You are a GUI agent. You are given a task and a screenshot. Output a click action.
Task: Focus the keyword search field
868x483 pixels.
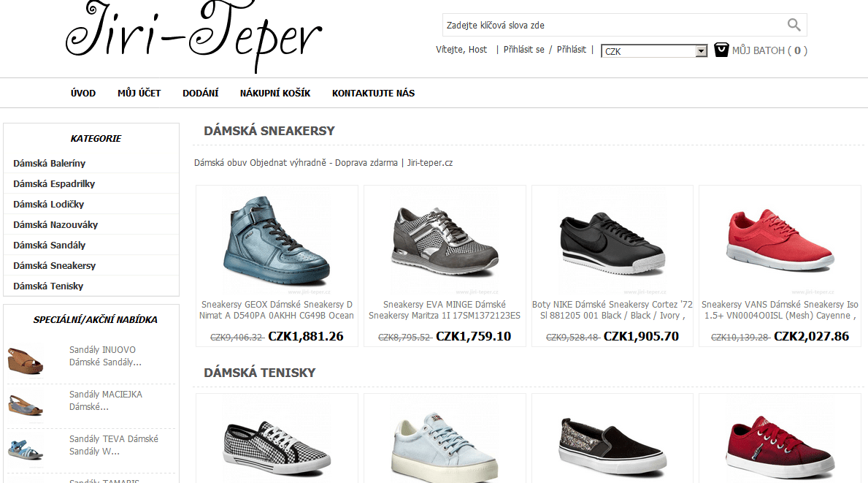click(x=613, y=25)
